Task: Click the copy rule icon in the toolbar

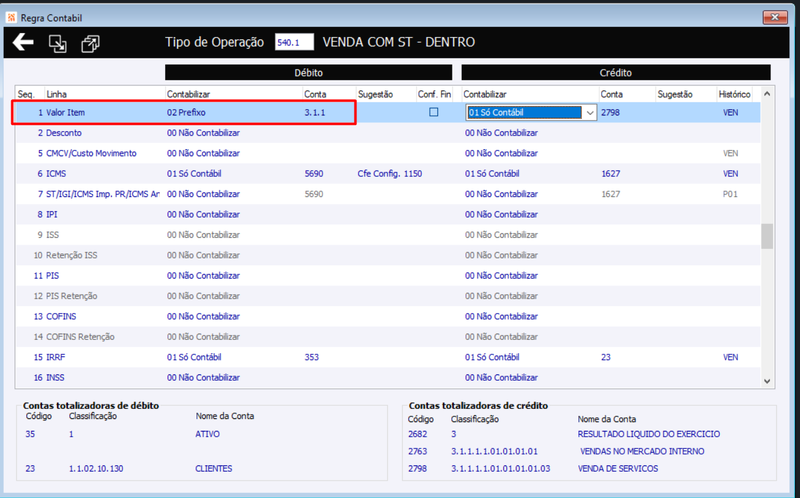Action: pyautogui.click(x=90, y=43)
